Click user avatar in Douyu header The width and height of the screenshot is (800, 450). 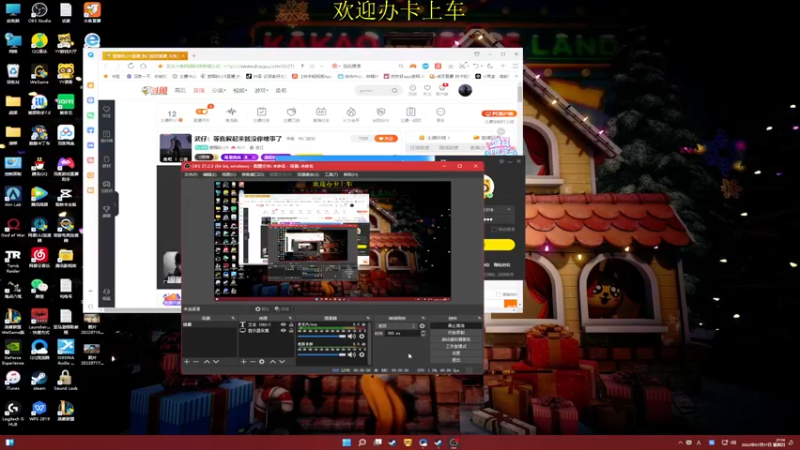[465, 90]
